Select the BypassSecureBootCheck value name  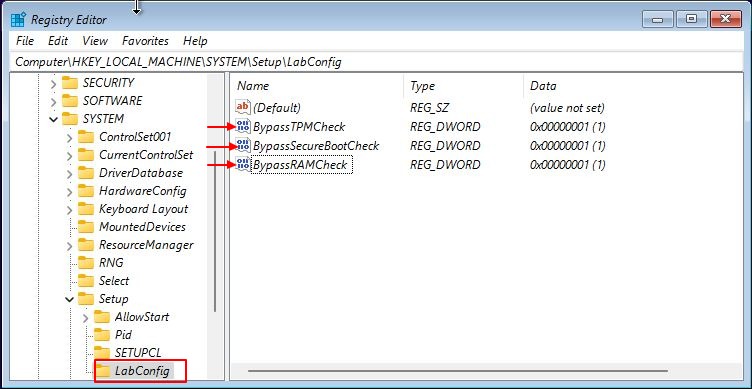[x=316, y=146]
